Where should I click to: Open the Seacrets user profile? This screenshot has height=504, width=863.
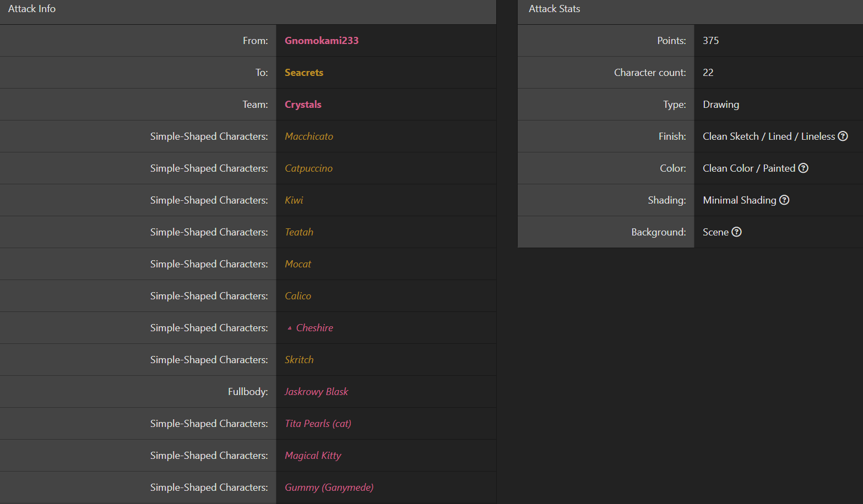pos(303,73)
